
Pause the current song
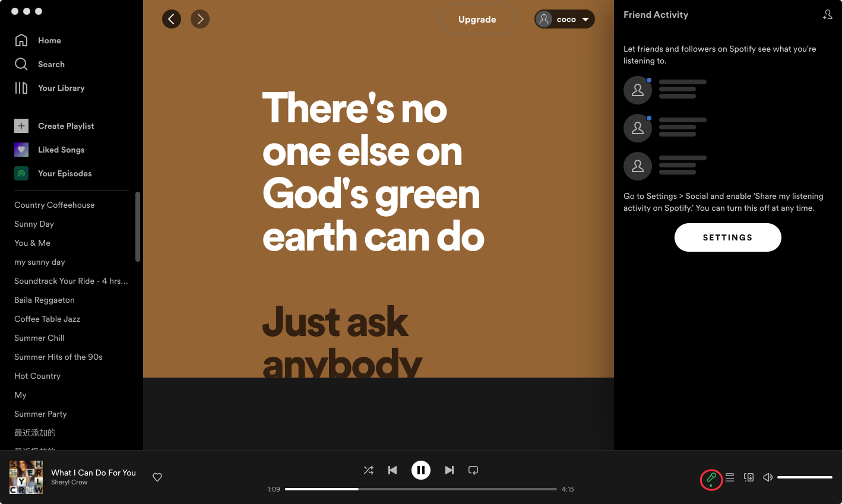pyautogui.click(x=421, y=470)
